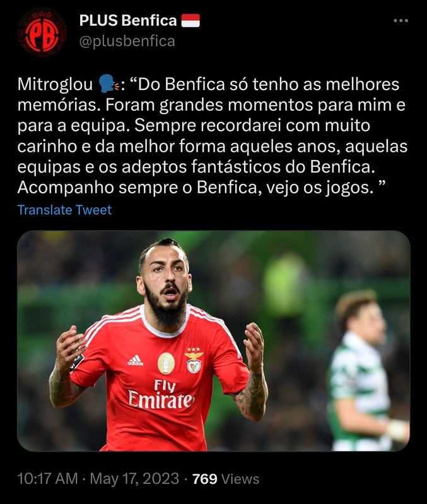Click the adidas logo on the jersey

pyautogui.click(x=136, y=360)
